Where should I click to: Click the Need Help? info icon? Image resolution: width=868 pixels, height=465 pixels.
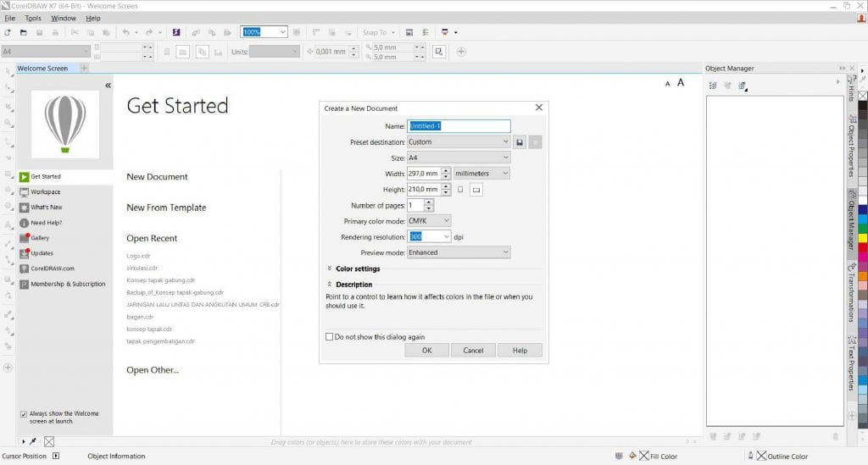[x=24, y=223]
